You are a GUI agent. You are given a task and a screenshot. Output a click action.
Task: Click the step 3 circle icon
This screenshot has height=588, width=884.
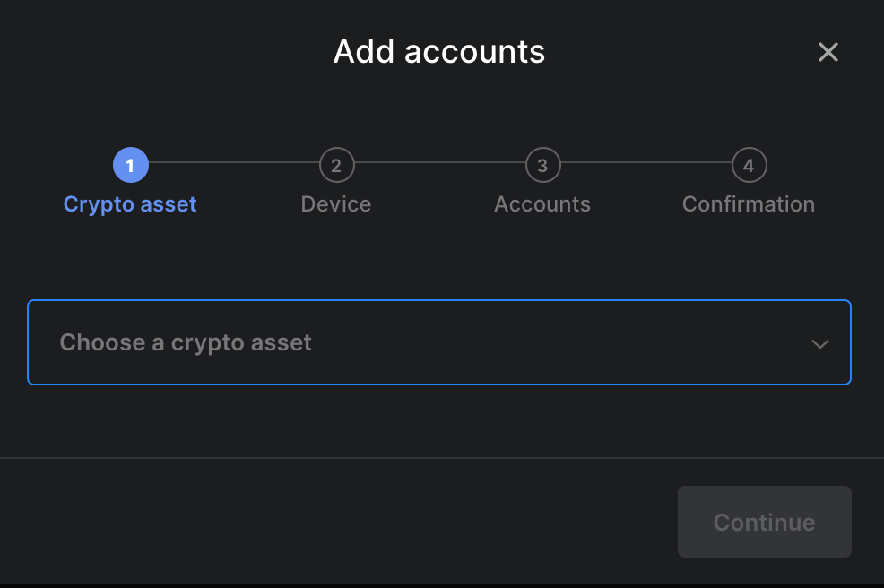tap(542, 165)
